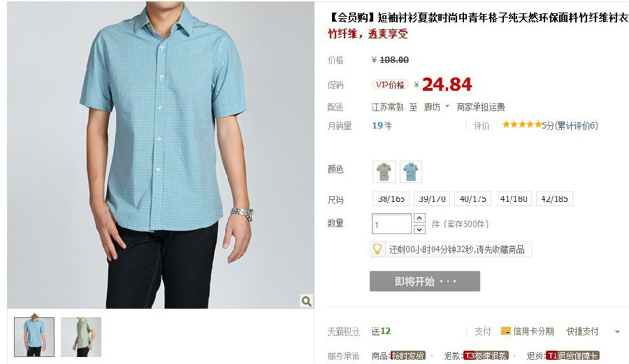This screenshot has width=629, height=364.
Task: Click the credit card installment icon
Action: (505, 331)
